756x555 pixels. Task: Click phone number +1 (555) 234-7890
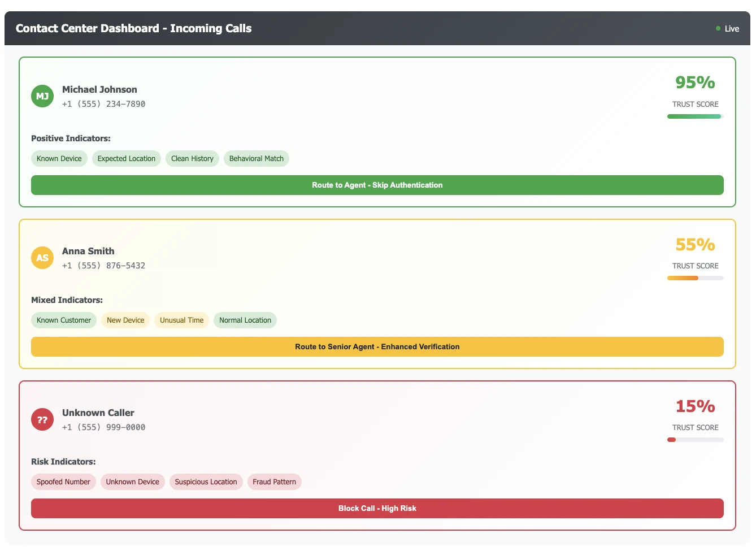[x=104, y=104]
